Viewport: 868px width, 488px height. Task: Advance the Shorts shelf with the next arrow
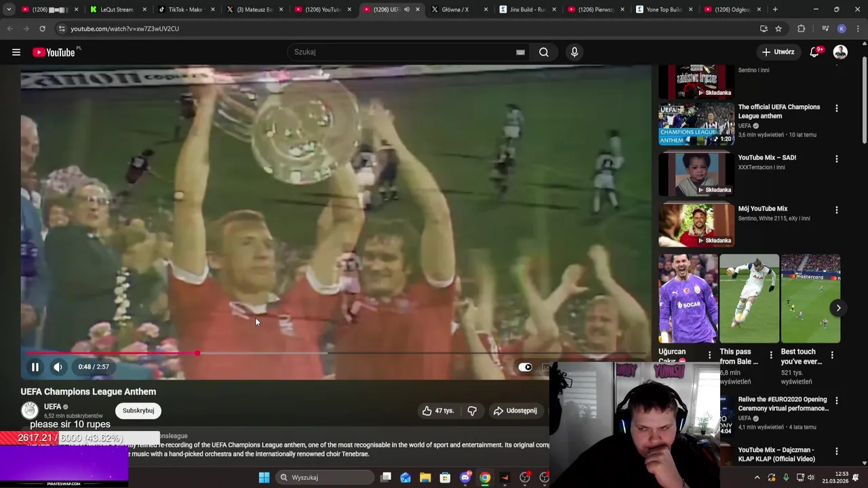click(838, 308)
